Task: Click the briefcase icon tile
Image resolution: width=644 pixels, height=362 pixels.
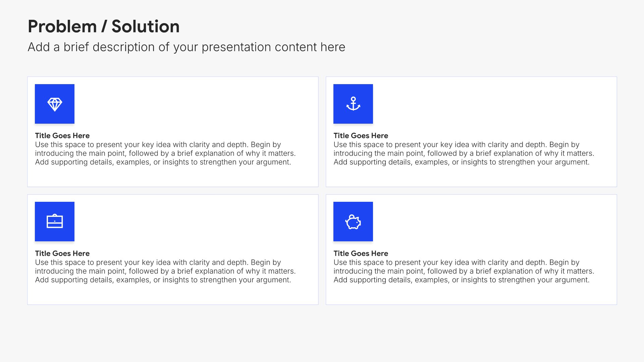Action: (55, 222)
